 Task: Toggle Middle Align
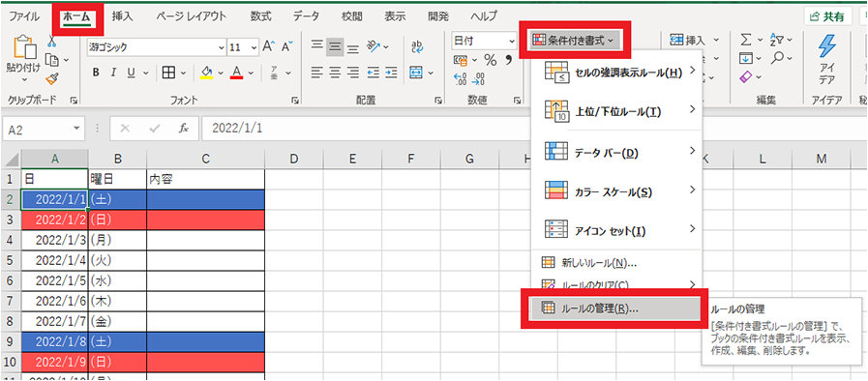click(x=335, y=47)
